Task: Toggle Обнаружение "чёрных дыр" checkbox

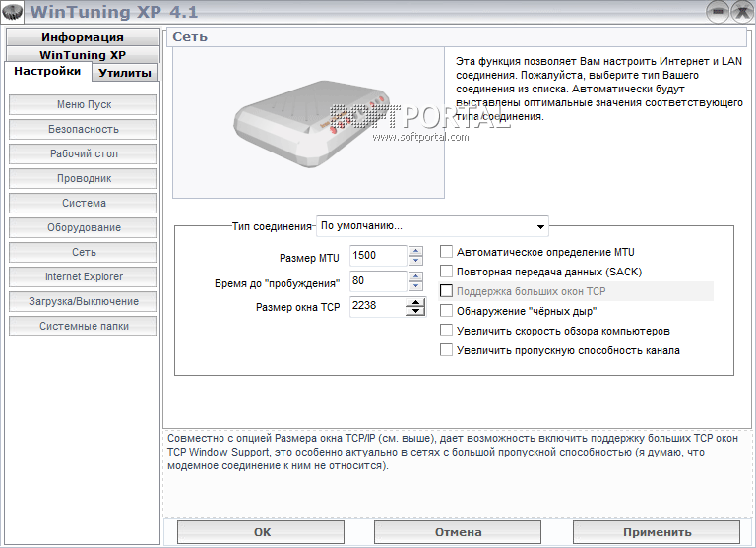Action: 447,311
